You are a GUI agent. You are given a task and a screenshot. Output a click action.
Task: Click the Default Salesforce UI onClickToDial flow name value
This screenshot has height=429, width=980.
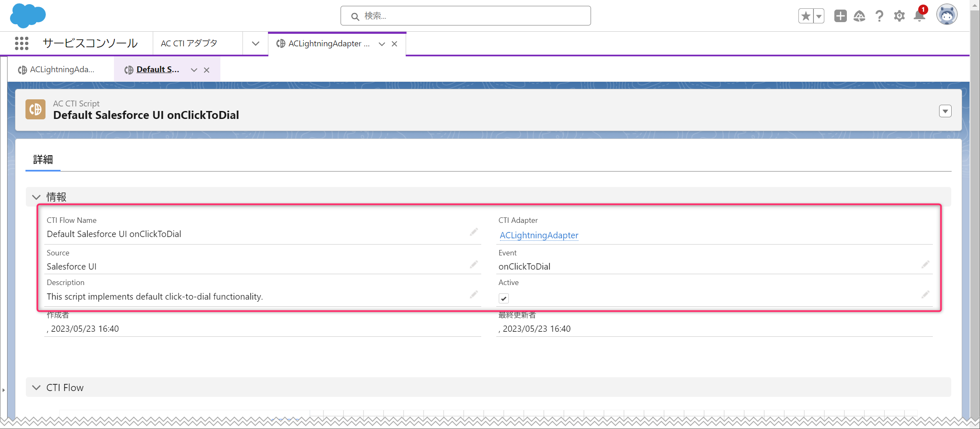pos(114,234)
